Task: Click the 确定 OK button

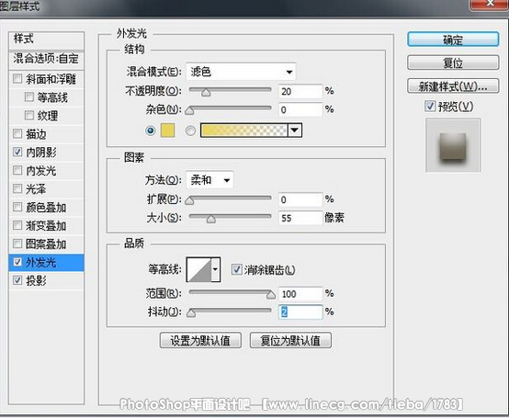Action: [x=453, y=40]
